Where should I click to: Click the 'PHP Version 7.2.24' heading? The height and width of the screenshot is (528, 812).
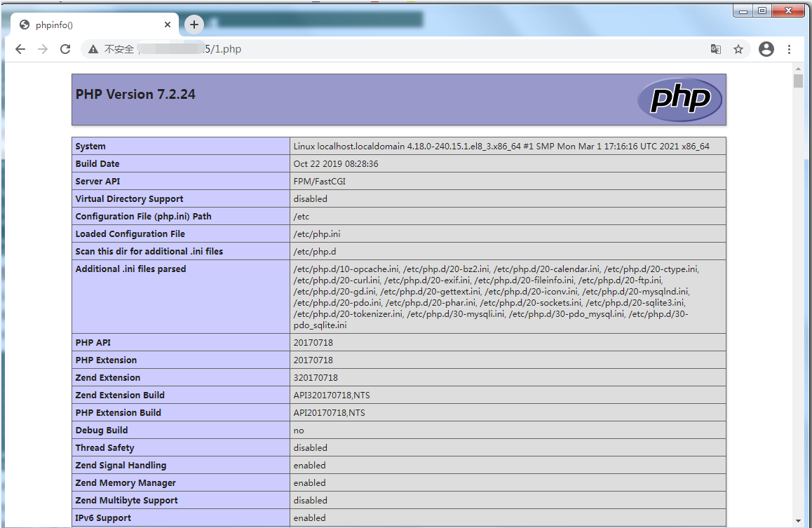[x=135, y=94]
